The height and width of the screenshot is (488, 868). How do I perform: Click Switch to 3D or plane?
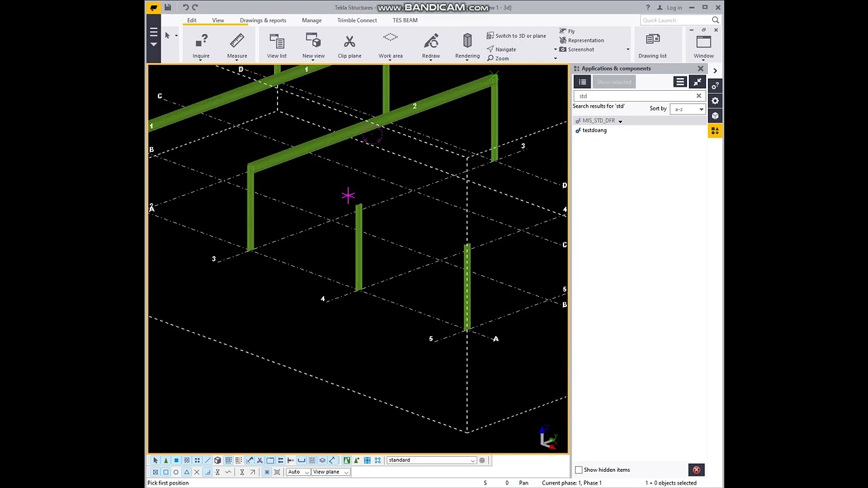click(x=516, y=36)
